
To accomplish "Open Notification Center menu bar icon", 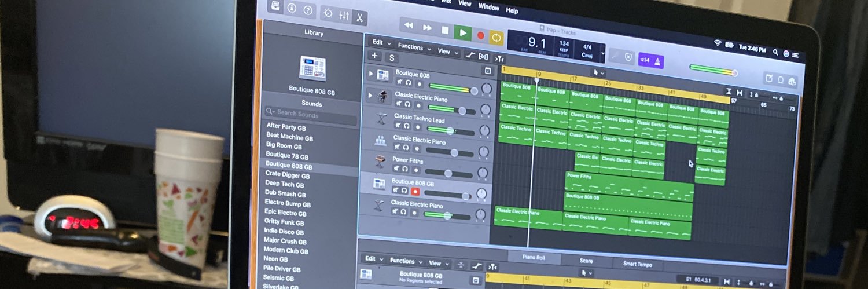I will (795, 54).
